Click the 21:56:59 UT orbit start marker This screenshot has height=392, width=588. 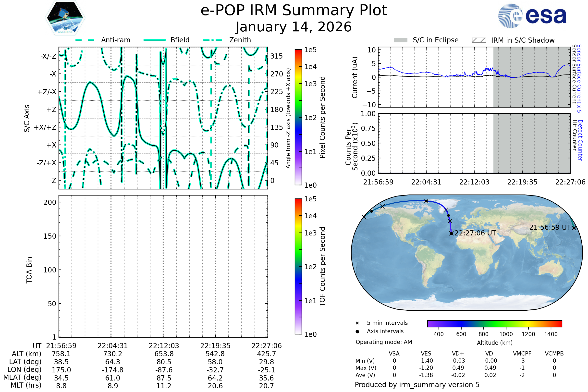coord(574,228)
